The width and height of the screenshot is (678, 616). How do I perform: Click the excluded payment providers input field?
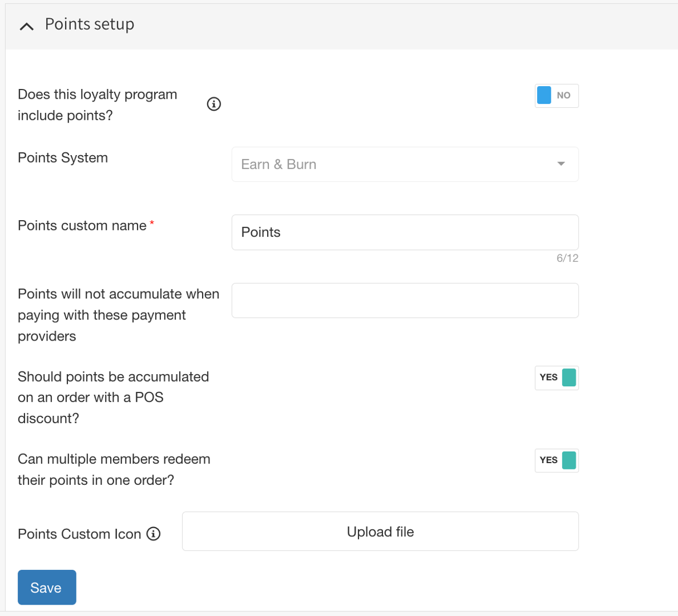tap(405, 301)
